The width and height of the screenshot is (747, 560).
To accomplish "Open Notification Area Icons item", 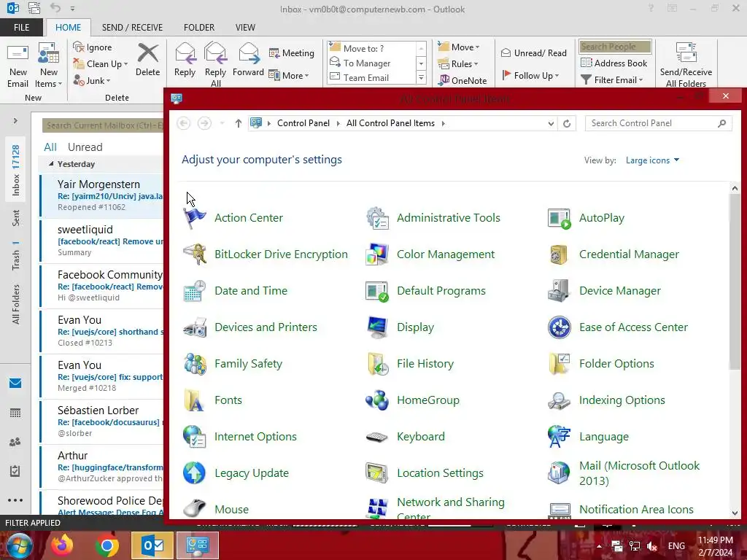I will coord(621,508).
